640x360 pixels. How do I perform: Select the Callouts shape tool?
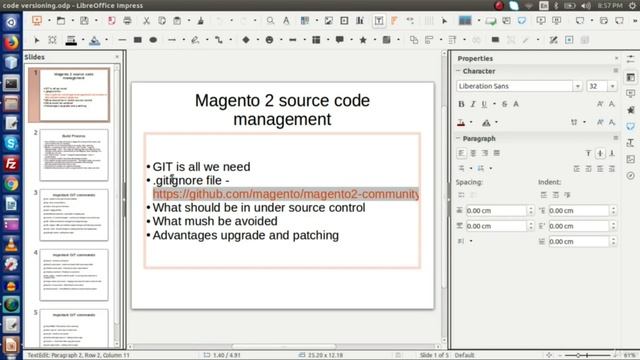339,40
